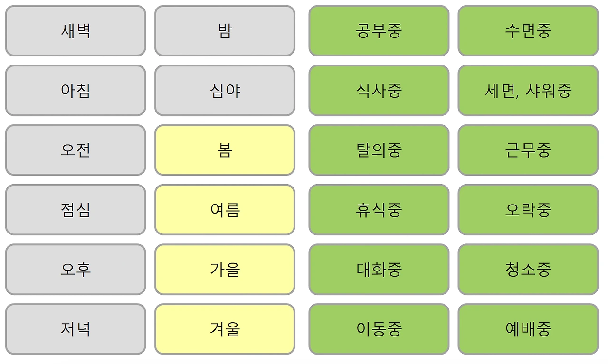
Task: Select the 밤 time button
Action: coord(225,31)
